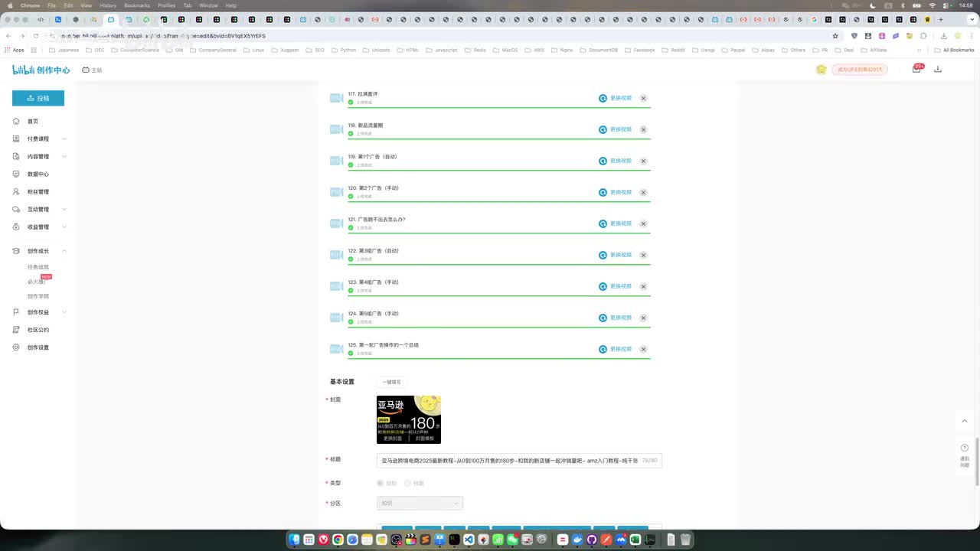
Task: Open Chrome extensions puzzle icon
Action: 923,36
